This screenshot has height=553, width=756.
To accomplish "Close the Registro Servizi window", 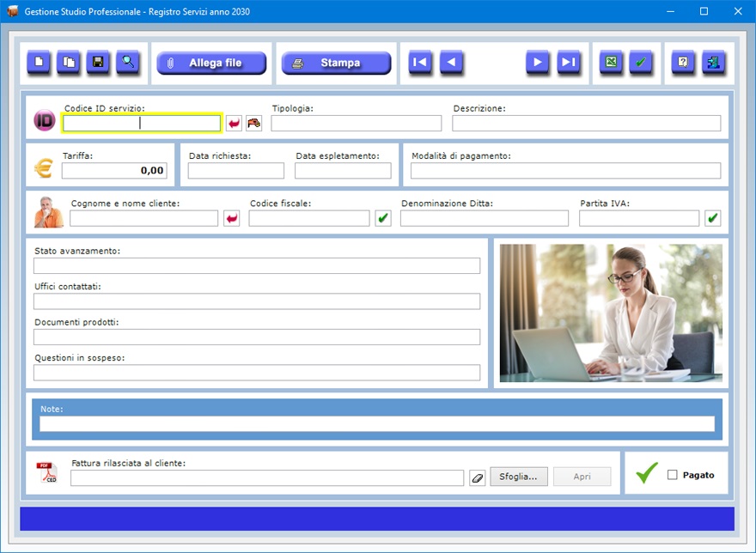I will coord(738,11).
